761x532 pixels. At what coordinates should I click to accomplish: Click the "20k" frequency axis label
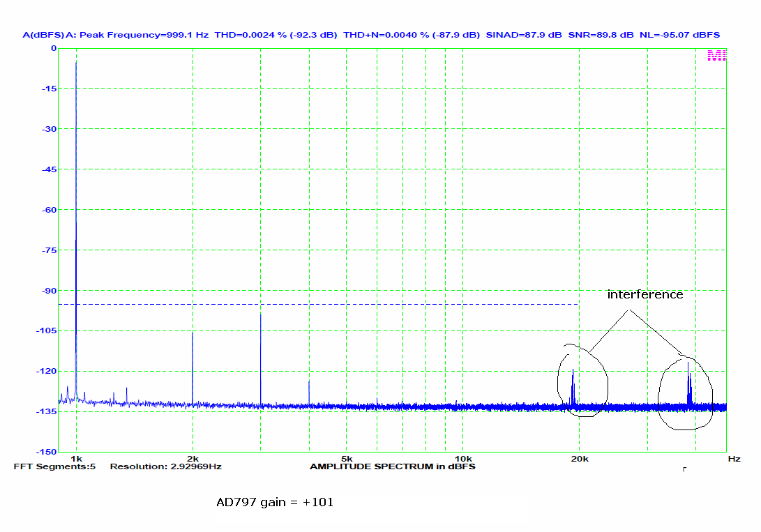point(580,459)
